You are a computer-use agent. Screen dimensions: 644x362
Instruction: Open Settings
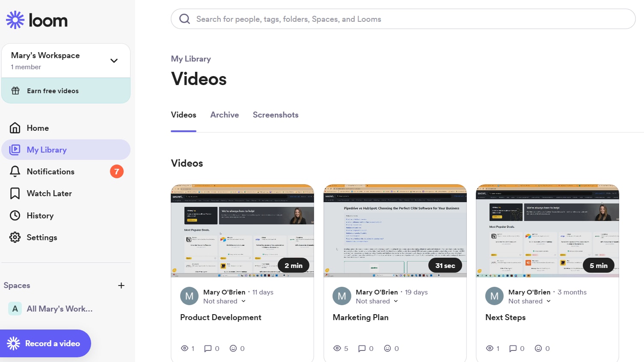66,237
